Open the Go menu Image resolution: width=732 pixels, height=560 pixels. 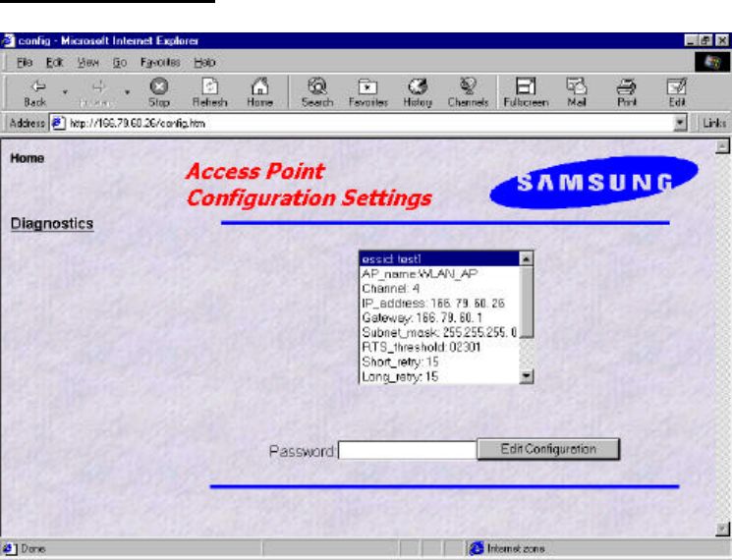tap(120, 62)
